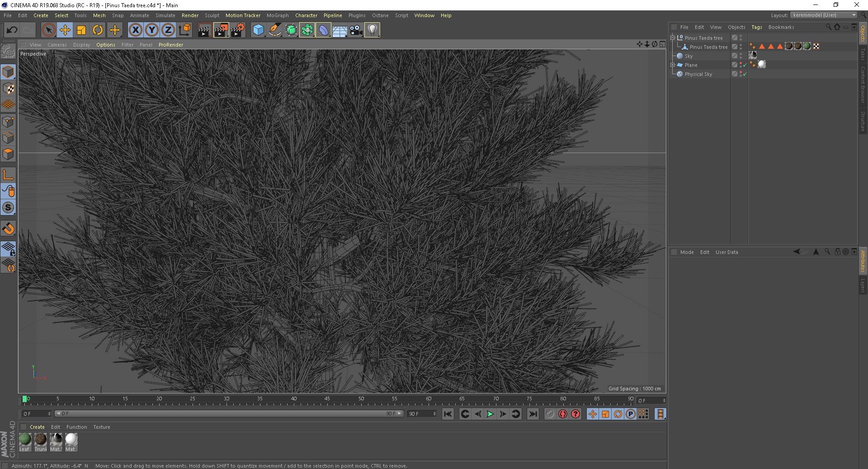Viewport: 868px width, 469px height.
Task: Activate the Rotate tool
Action: click(x=98, y=30)
